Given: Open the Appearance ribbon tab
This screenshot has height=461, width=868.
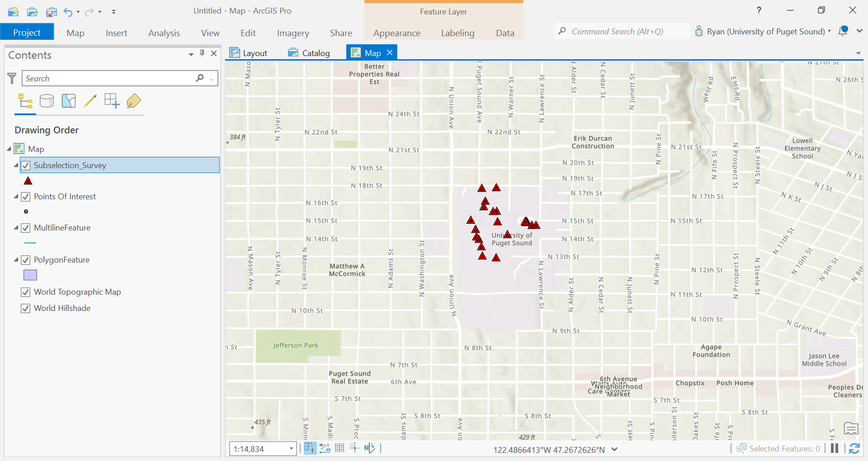Looking at the screenshot, I should point(396,33).
